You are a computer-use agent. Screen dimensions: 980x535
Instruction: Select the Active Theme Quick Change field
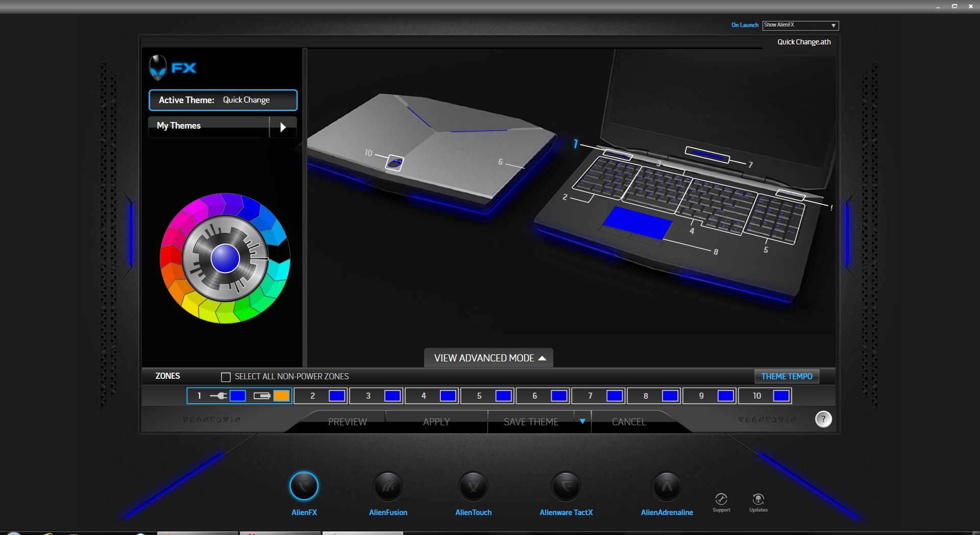click(223, 100)
